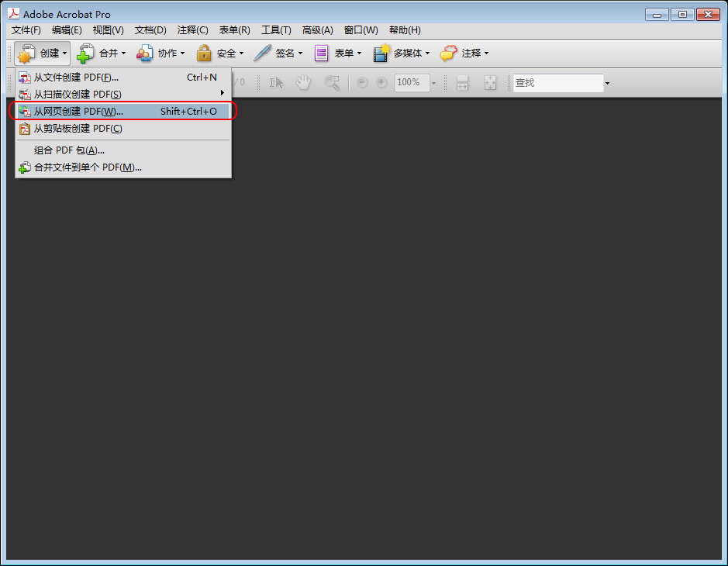This screenshot has height=566, width=728.
Task: Choose 从剪贴板创建 PDF(C) menu item
Action: tap(123, 129)
